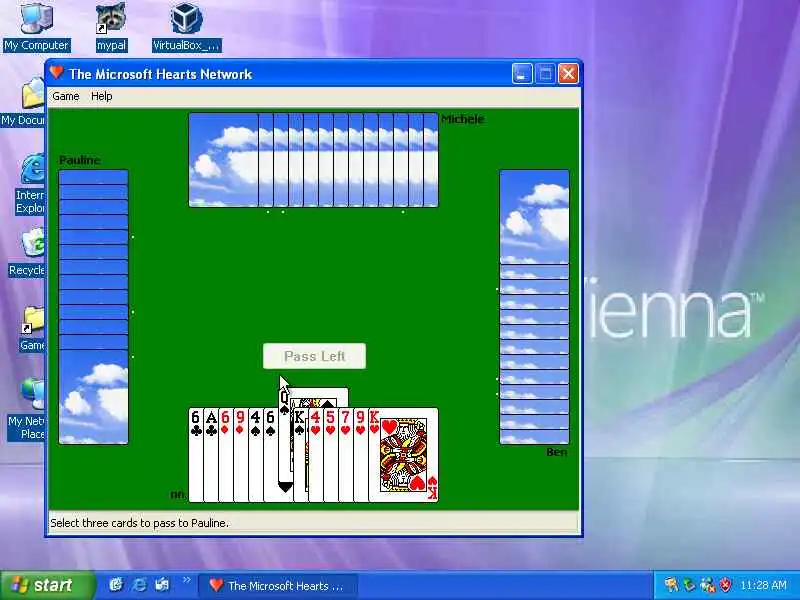Click the system clock showing 11:28 AM

click(x=763, y=585)
